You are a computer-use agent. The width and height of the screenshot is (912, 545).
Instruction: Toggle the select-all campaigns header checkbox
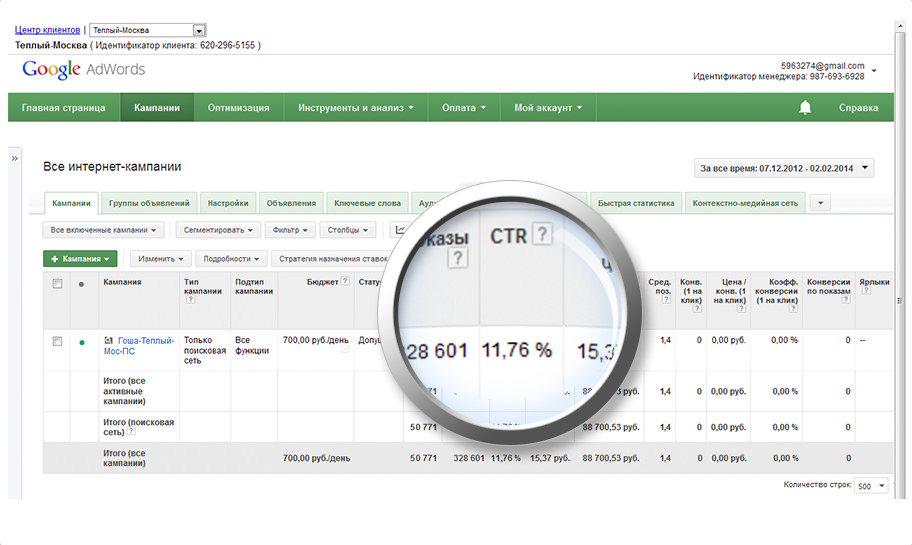click(x=57, y=283)
